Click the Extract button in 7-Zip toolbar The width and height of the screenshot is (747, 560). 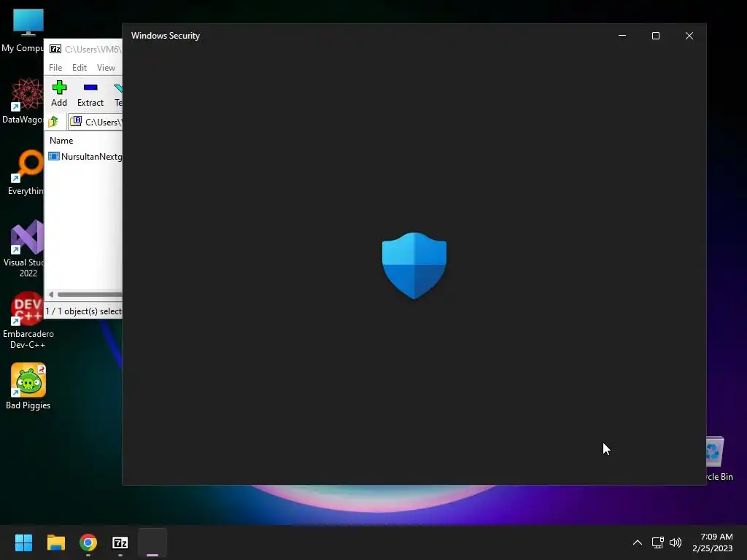pyautogui.click(x=90, y=93)
